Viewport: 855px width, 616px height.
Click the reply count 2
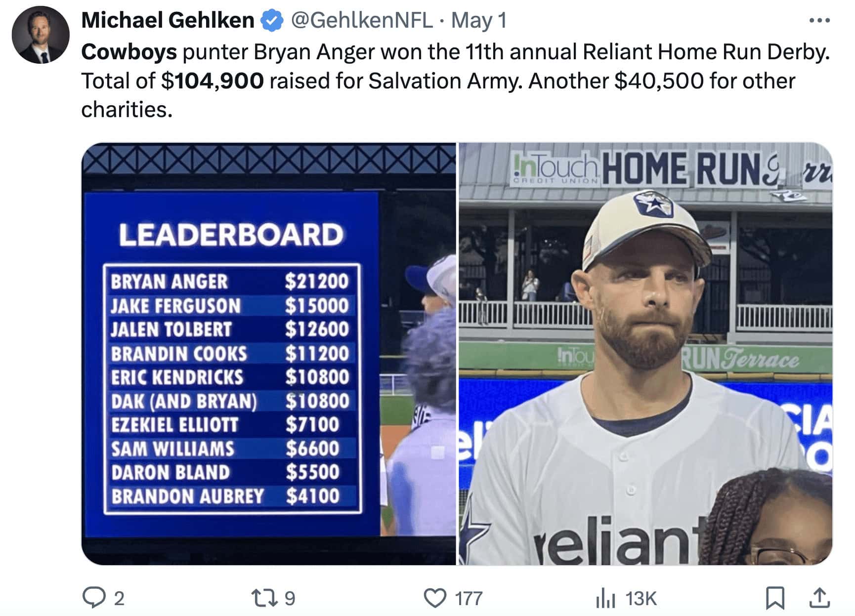tap(119, 599)
